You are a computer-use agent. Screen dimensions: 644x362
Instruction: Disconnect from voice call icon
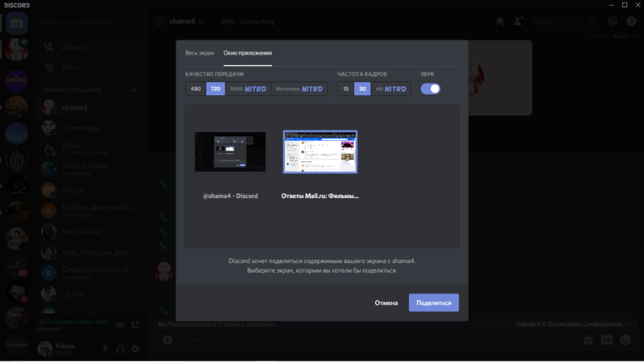[135, 325]
